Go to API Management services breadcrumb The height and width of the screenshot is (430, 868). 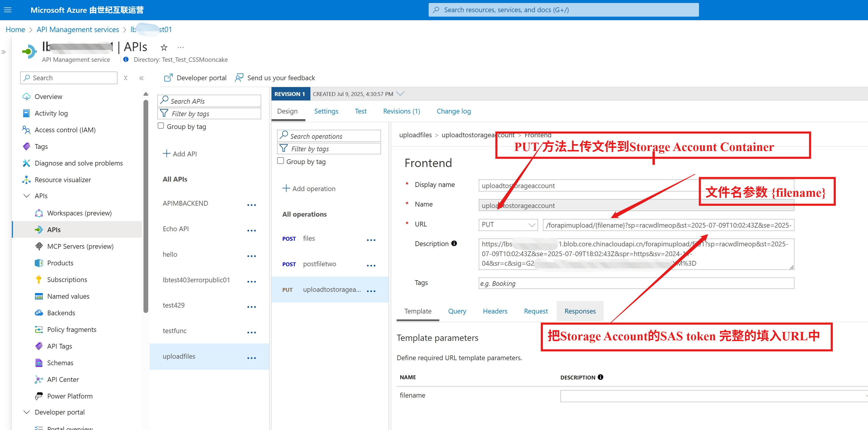78,29
